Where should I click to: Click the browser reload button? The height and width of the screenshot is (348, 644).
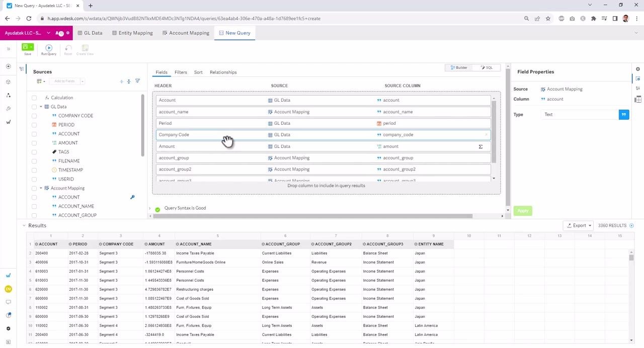pos(29,19)
